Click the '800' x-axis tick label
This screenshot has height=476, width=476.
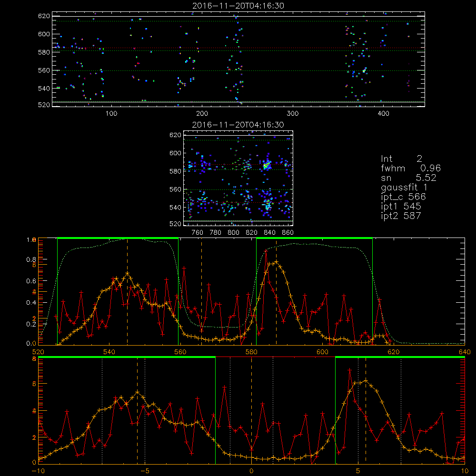233,233
